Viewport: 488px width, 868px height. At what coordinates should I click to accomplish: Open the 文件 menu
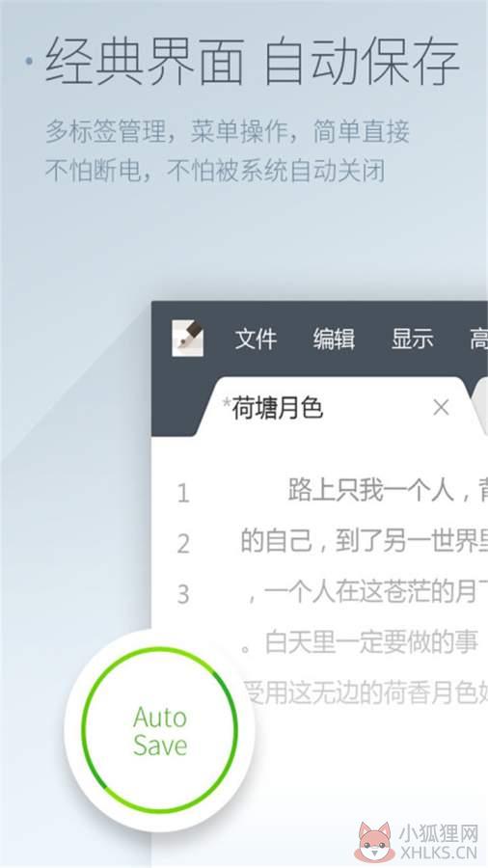pyautogui.click(x=256, y=339)
